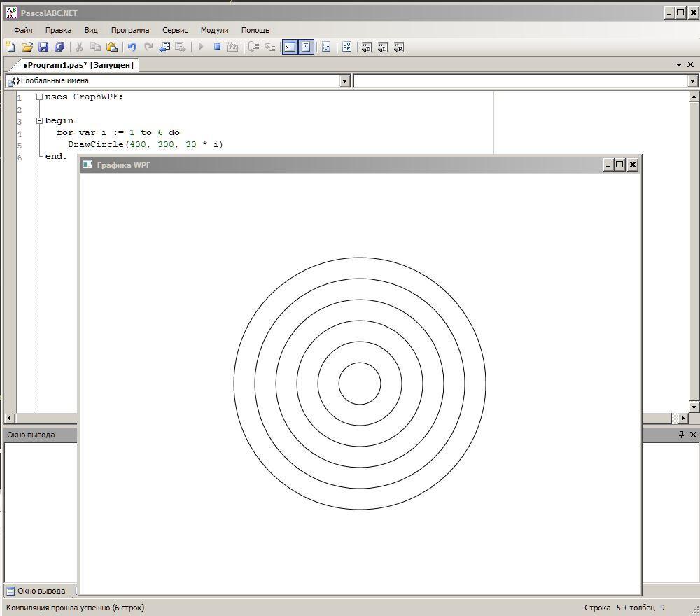Collapse the uses block fold marker
The height and width of the screenshot is (616, 700).
(x=39, y=97)
